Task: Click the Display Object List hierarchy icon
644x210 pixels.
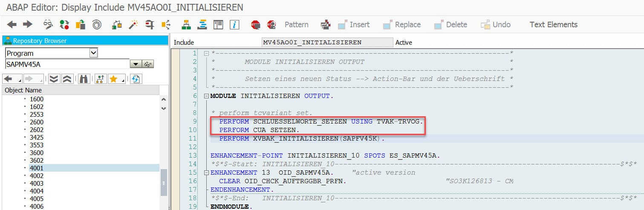Action: point(186,25)
